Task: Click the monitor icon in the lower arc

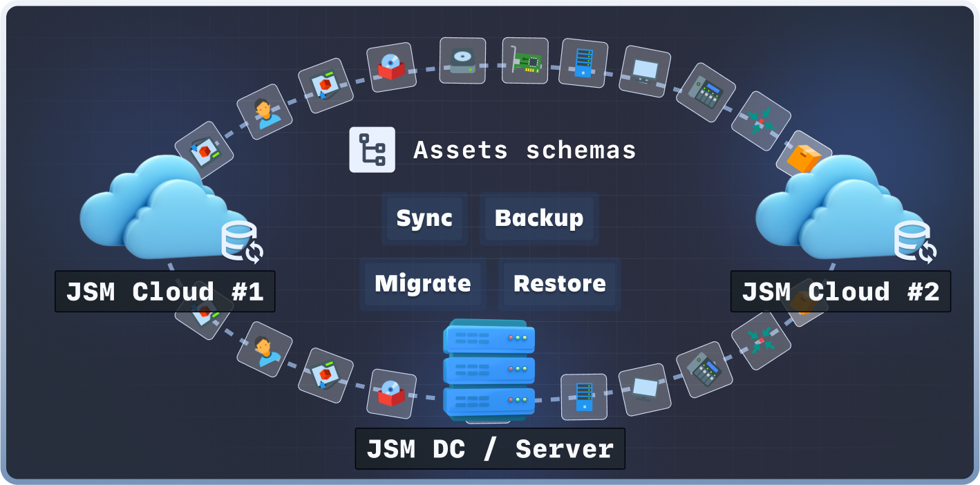Action: (x=644, y=390)
